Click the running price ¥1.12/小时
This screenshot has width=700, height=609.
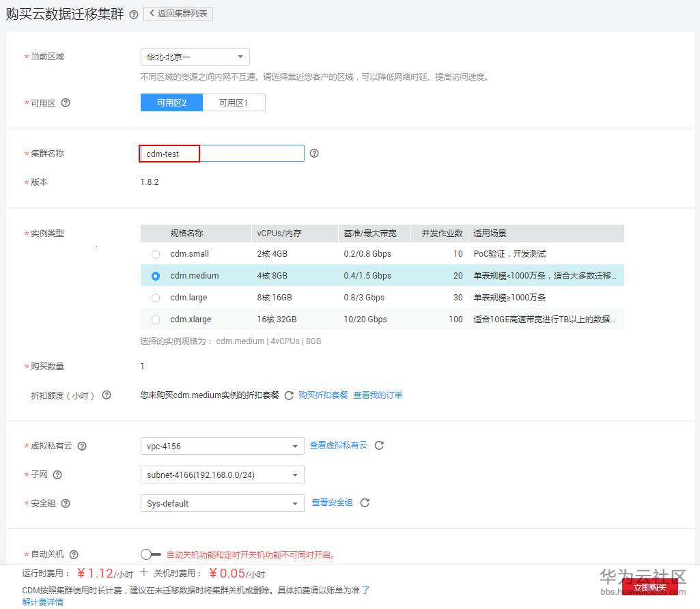coord(105,573)
